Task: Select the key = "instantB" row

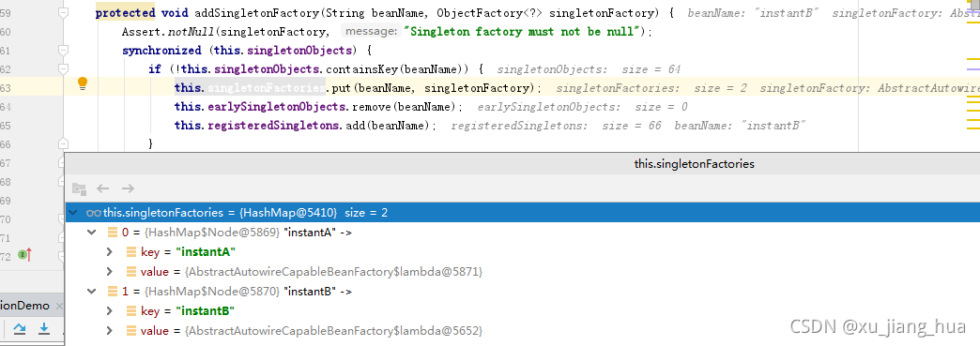Action: coord(523,310)
